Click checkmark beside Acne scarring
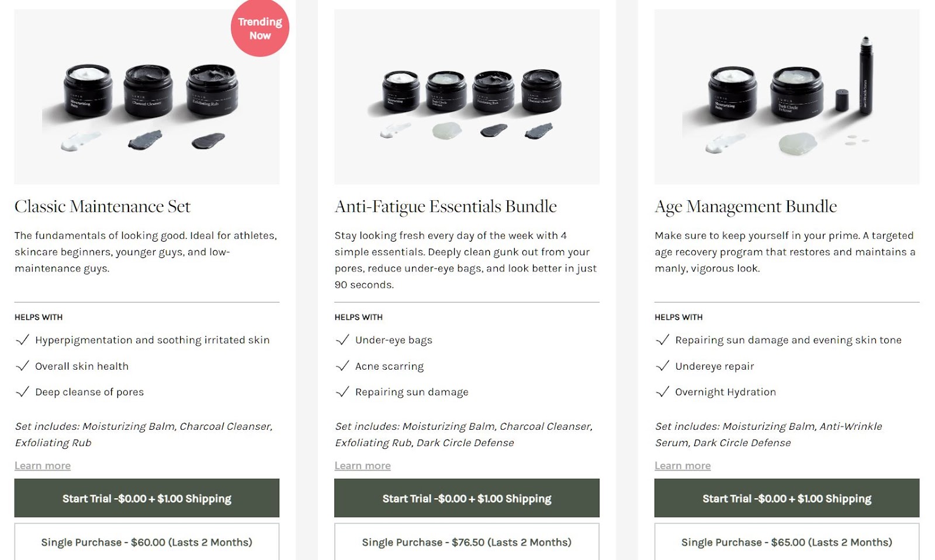Image resolution: width=935 pixels, height=560 pixels. [342, 366]
